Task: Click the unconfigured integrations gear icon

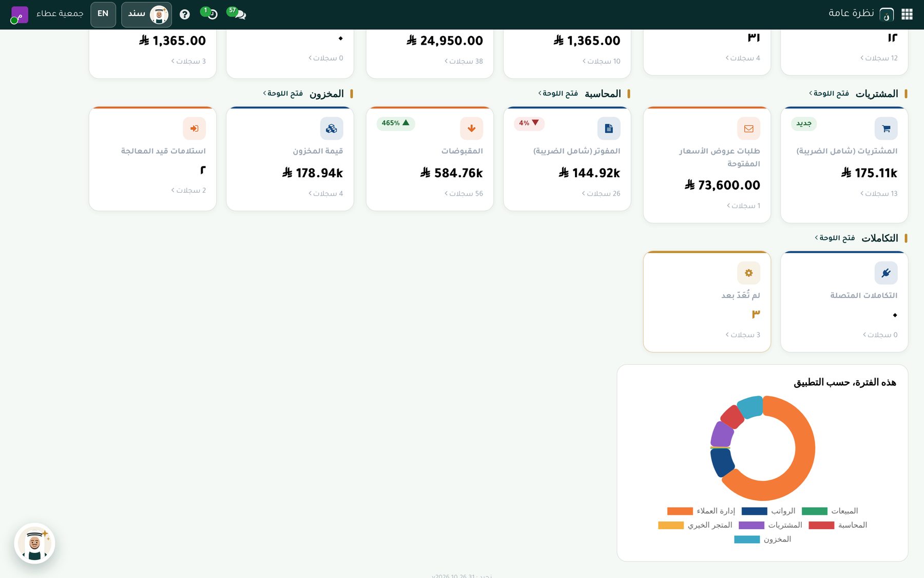Action: coord(748,273)
